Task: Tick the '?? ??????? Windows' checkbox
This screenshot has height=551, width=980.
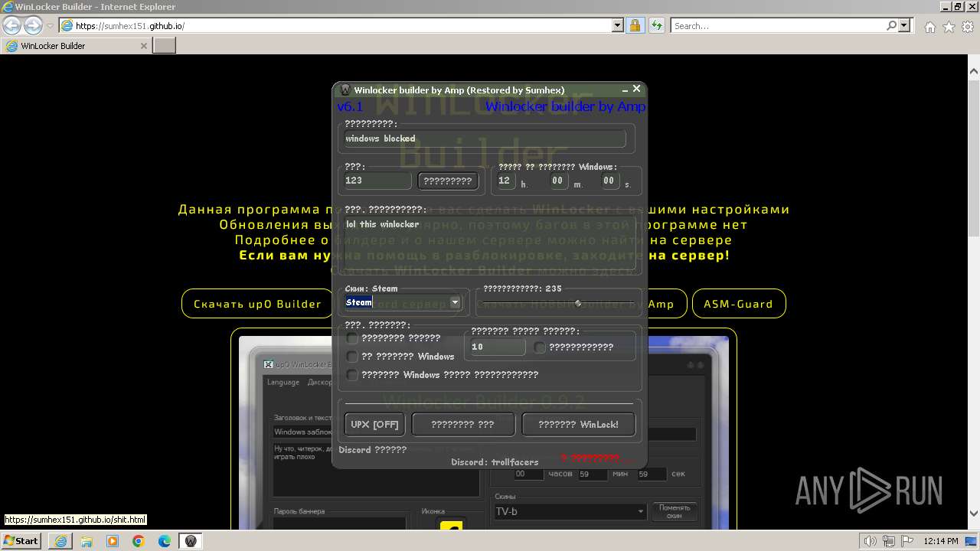Action: pos(352,357)
